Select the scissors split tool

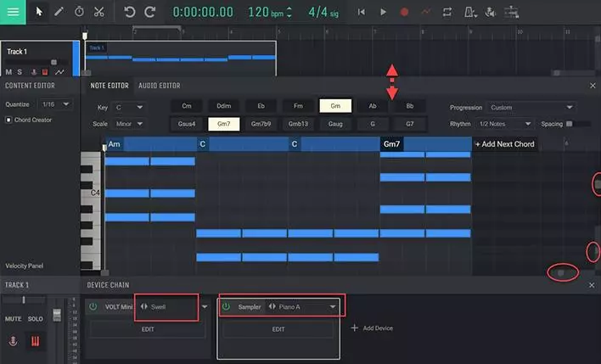tap(99, 12)
